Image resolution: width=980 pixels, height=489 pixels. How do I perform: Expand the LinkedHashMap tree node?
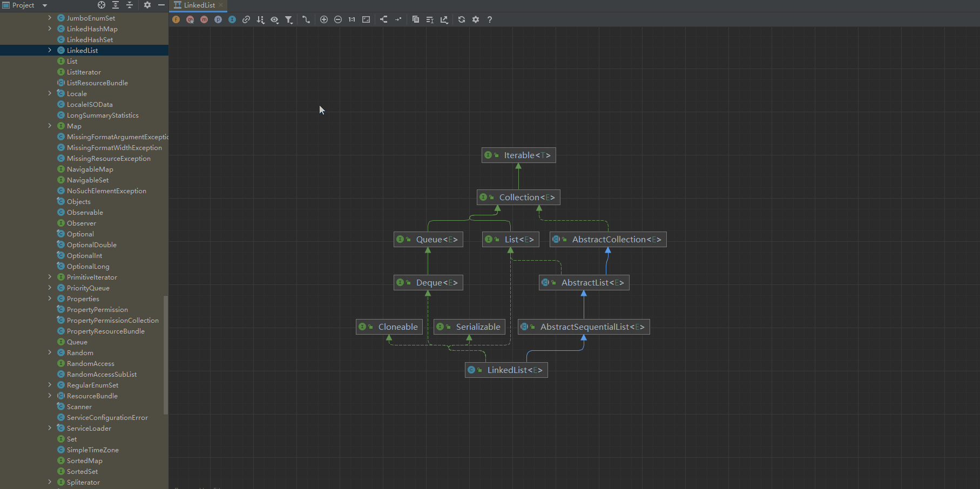(50, 29)
